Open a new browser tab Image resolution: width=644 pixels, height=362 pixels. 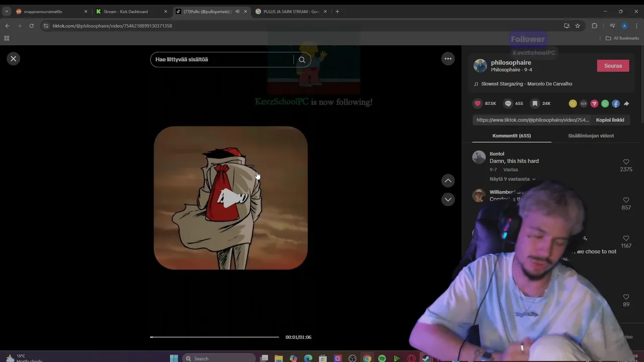(337, 12)
